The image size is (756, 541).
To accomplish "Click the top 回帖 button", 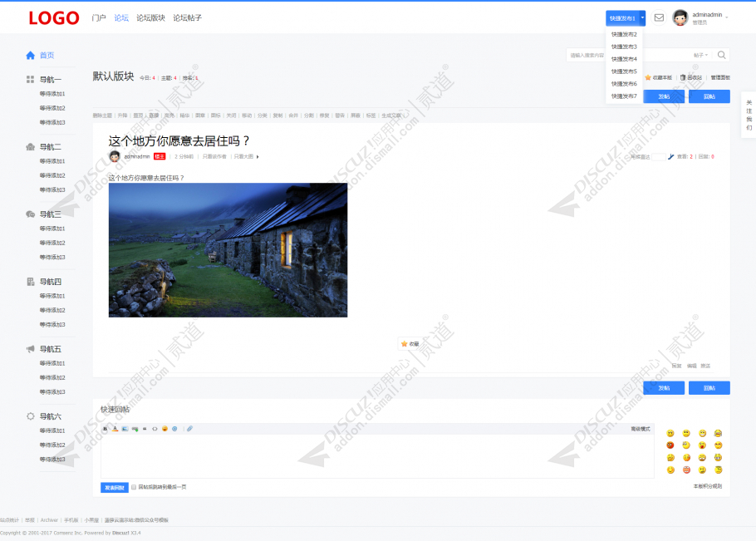I will click(x=709, y=96).
